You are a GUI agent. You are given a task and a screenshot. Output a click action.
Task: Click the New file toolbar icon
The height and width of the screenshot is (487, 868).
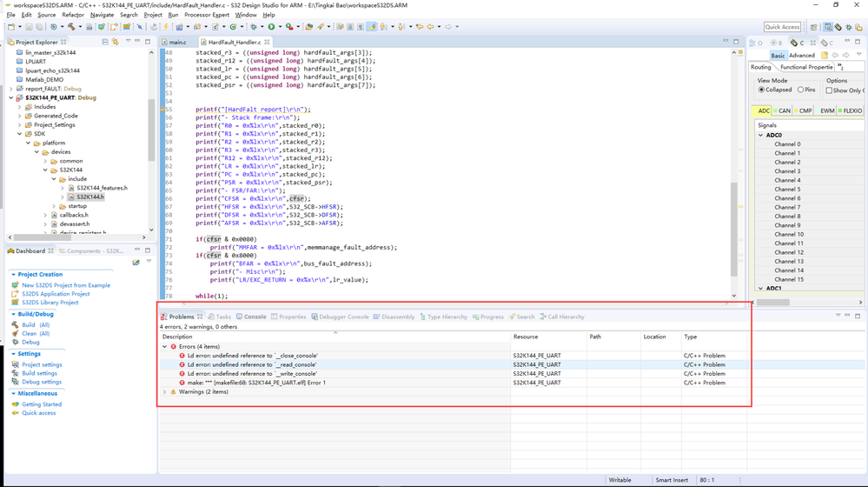point(11,27)
